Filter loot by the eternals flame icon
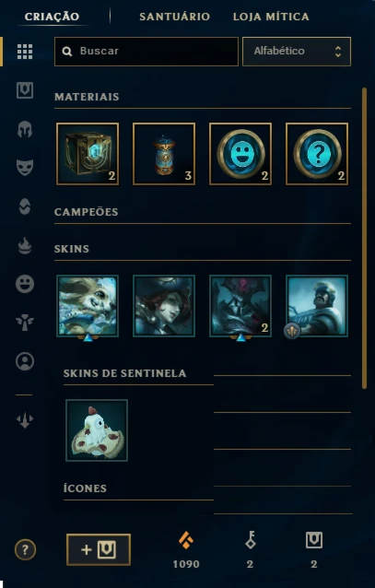The height and width of the screenshot is (588, 375). click(x=25, y=245)
